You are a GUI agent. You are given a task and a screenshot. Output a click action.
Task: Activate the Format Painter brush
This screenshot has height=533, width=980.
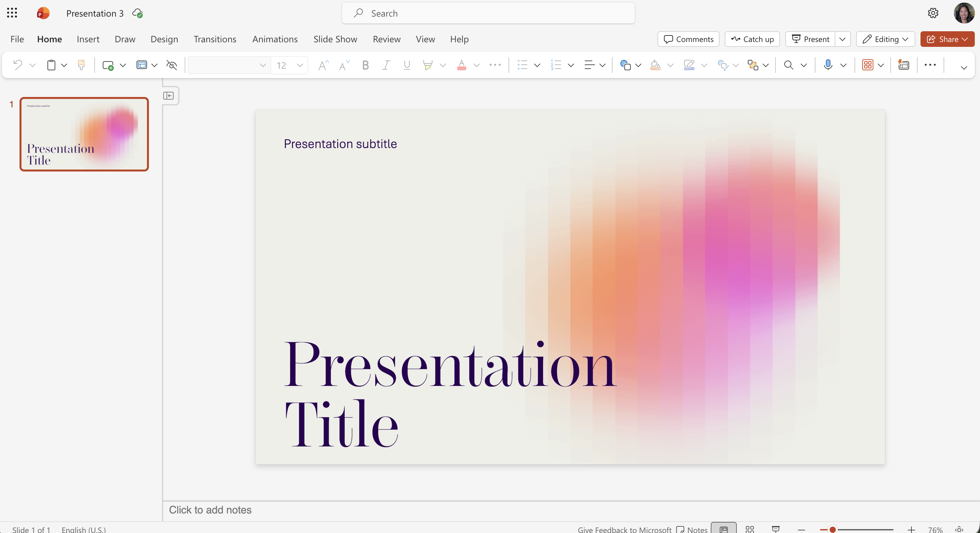click(x=81, y=65)
